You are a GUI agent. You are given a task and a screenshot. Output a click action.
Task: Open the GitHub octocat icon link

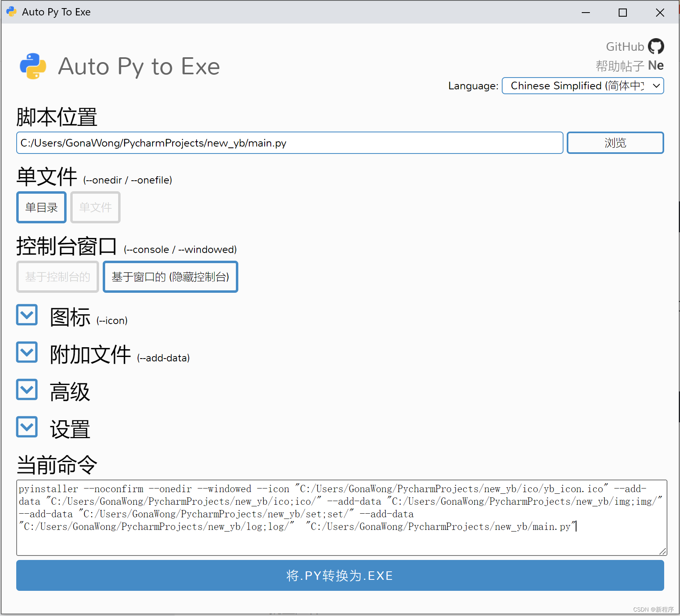(656, 46)
